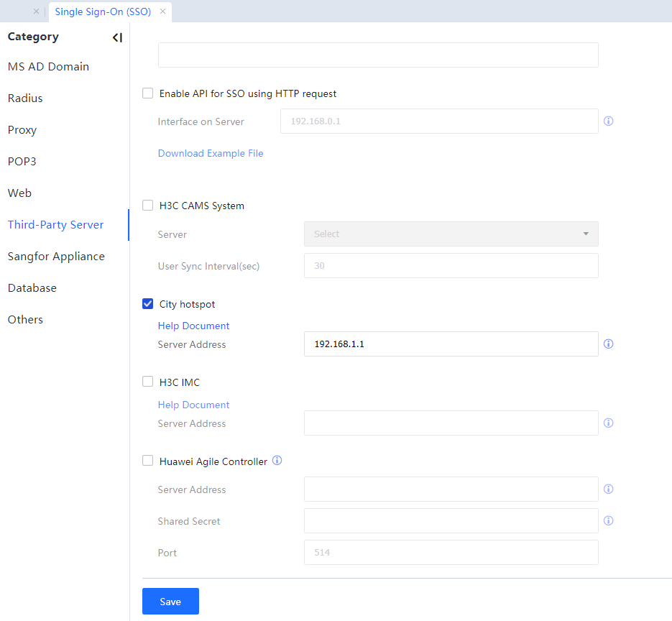Open the H3C CAMS Server dropdown
672x621 pixels.
[x=451, y=234]
